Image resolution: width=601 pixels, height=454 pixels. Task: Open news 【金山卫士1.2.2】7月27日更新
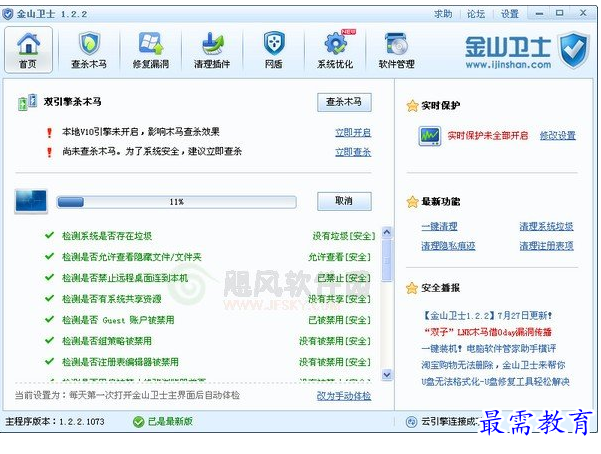click(487, 316)
